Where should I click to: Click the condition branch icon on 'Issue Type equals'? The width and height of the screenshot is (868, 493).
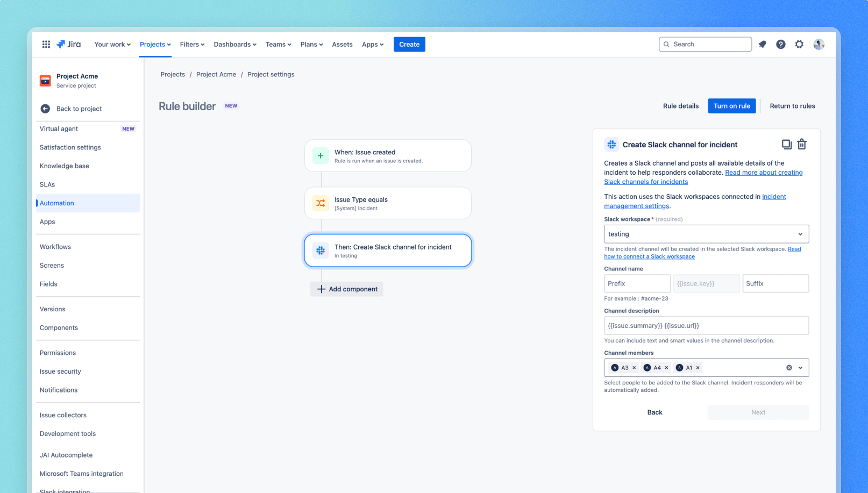click(320, 203)
